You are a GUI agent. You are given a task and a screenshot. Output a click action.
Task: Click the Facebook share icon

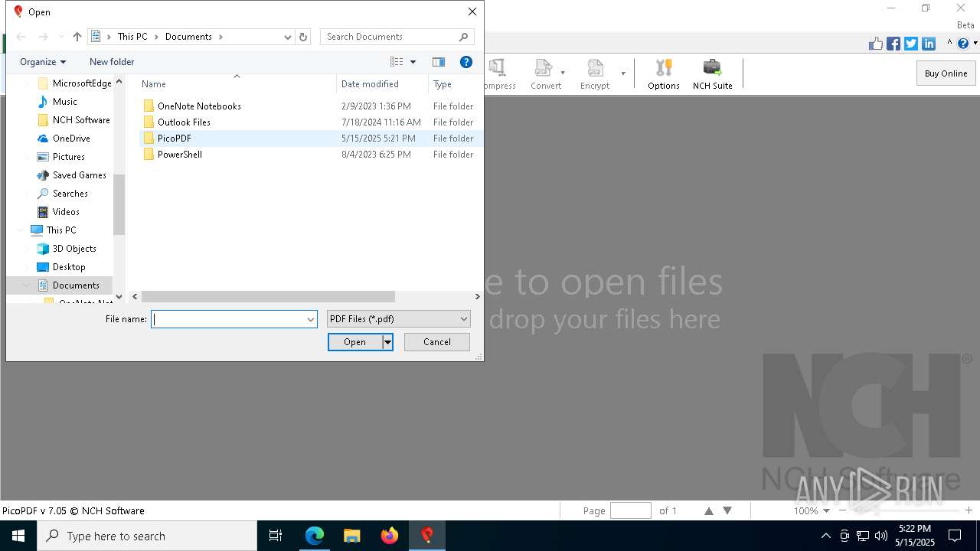pyautogui.click(x=893, y=44)
